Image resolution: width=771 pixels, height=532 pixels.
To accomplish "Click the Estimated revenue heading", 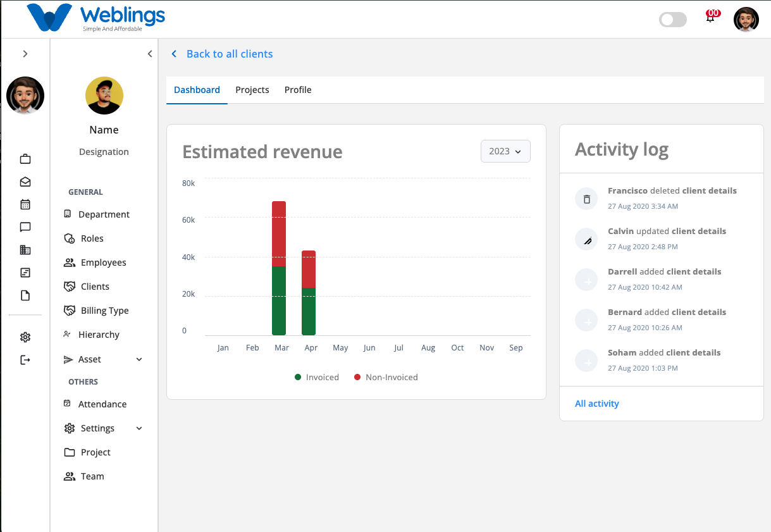I will click(262, 152).
